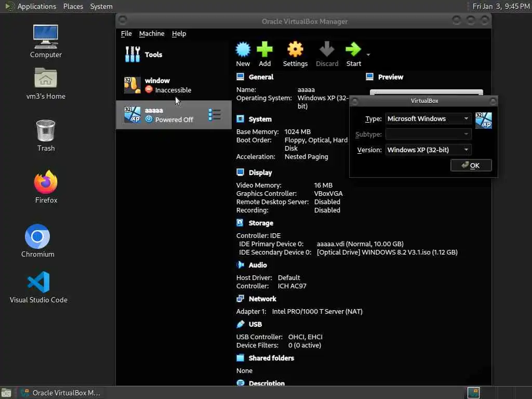Click the show desktop icon in taskbar

coord(6,393)
